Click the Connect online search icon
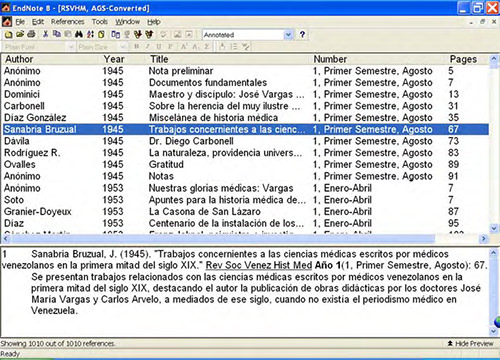 [127, 34]
